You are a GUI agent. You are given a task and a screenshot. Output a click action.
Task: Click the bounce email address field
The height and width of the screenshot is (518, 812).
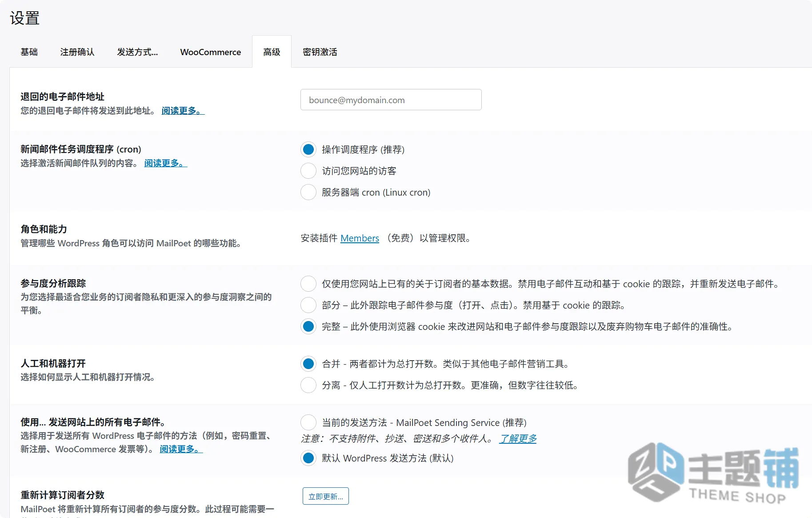(391, 100)
